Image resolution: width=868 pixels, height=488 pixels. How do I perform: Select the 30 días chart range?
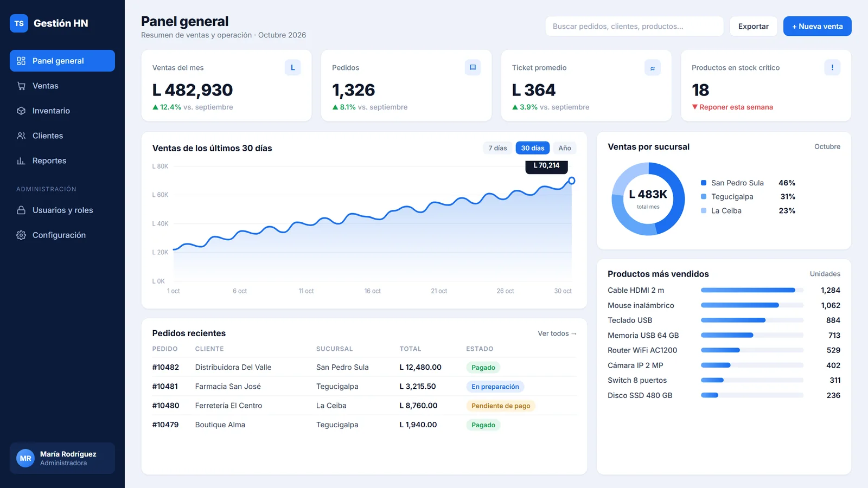click(533, 148)
